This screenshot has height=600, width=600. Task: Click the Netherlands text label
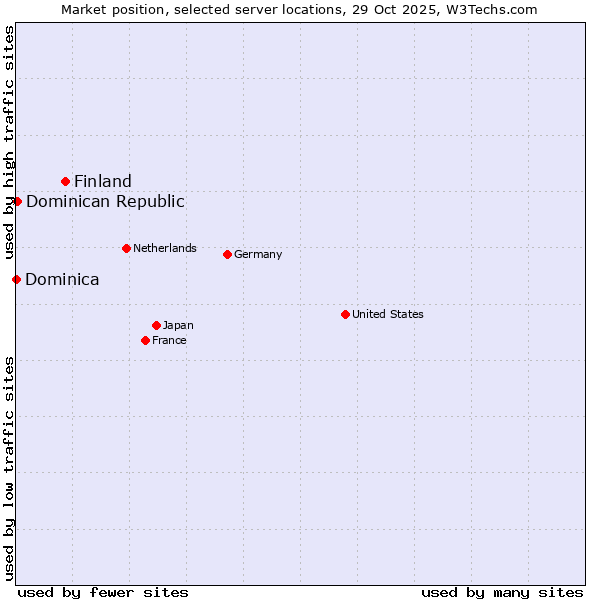(165, 248)
